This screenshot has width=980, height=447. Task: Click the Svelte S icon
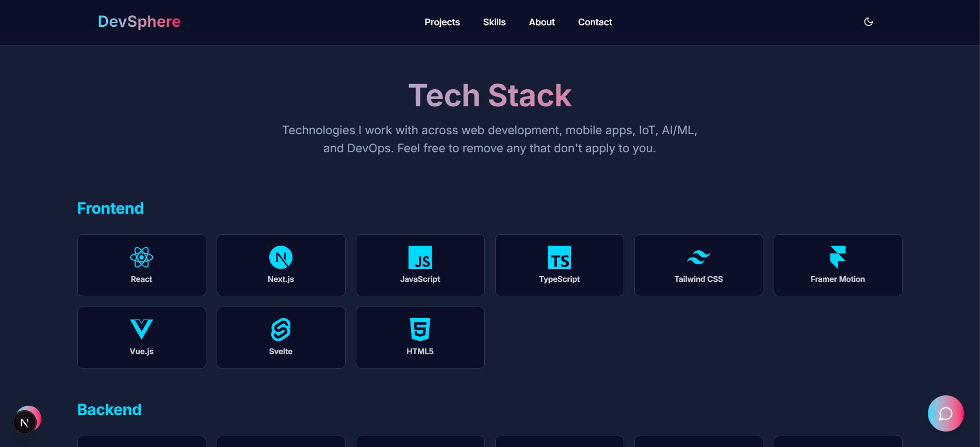(x=281, y=329)
